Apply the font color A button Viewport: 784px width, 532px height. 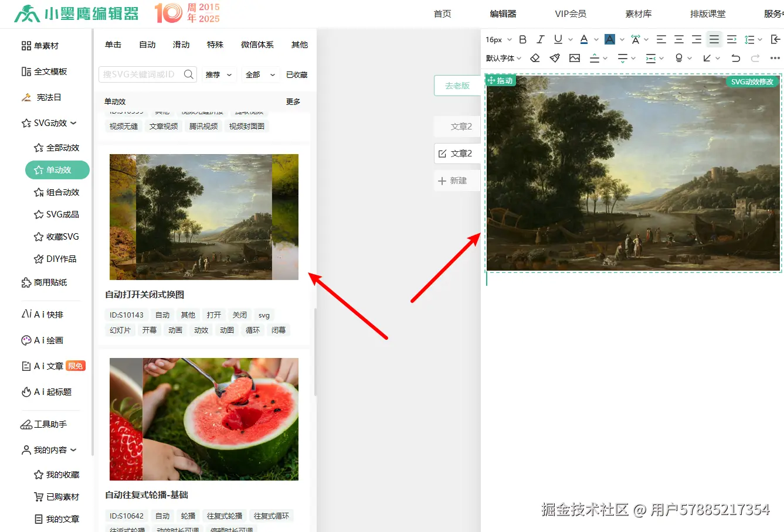(x=584, y=39)
